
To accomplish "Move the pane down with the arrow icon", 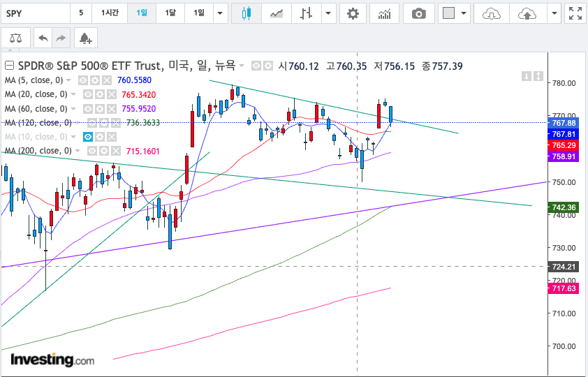I will coord(527,77).
